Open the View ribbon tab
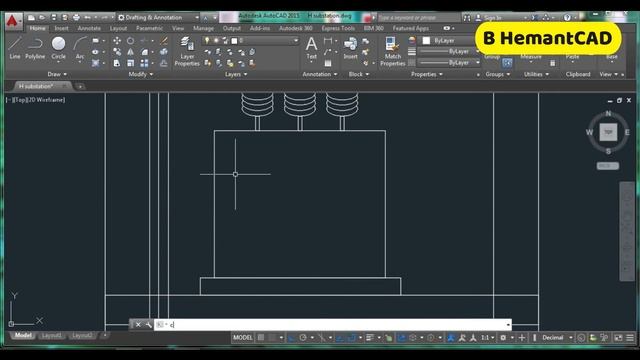Image resolution: width=640 pixels, height=360 pixels. [x=178, y=28]
